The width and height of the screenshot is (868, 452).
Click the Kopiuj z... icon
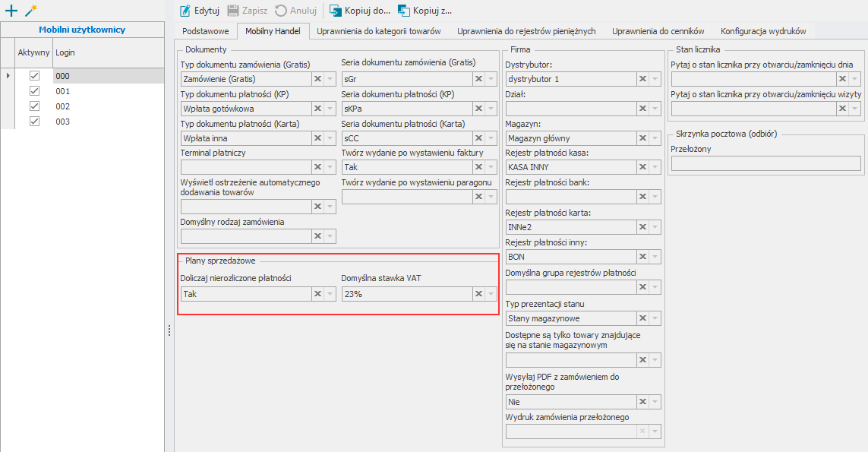pos(404,11)
